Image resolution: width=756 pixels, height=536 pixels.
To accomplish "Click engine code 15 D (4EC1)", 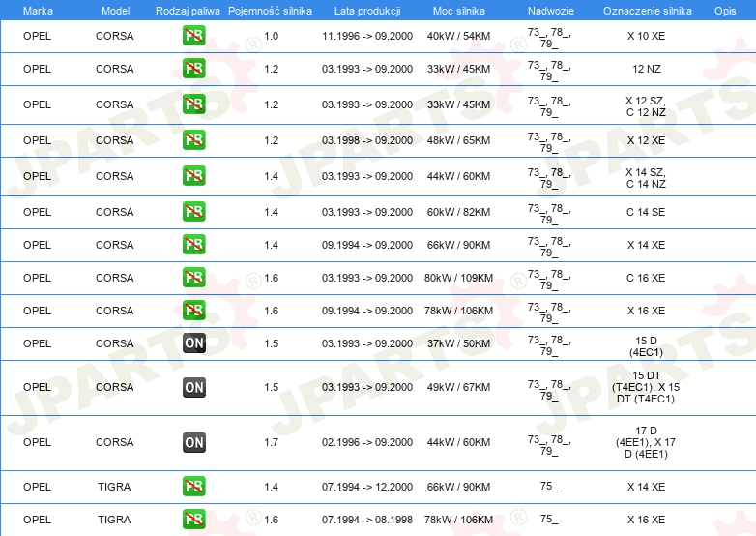I will tap(646, 346).
